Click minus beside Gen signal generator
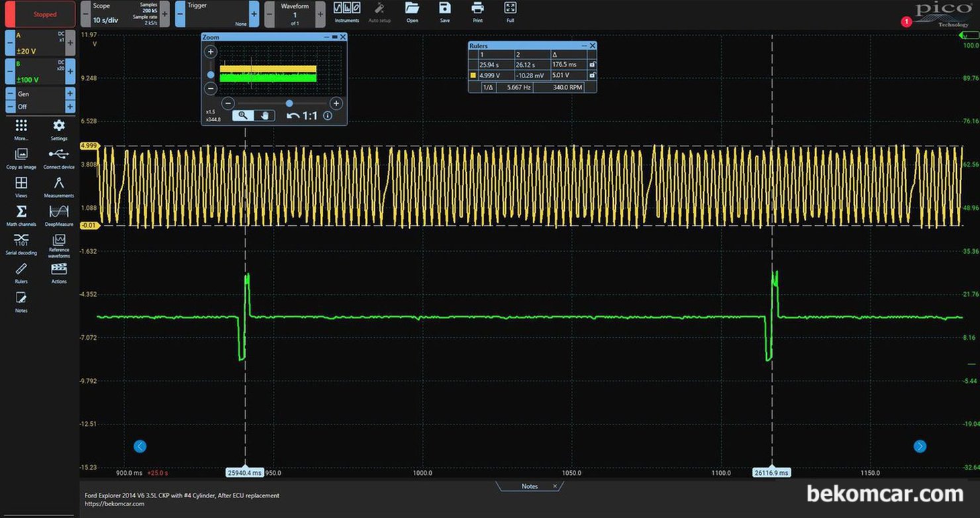This screenshot has width=980, height=518. (10, 94)
